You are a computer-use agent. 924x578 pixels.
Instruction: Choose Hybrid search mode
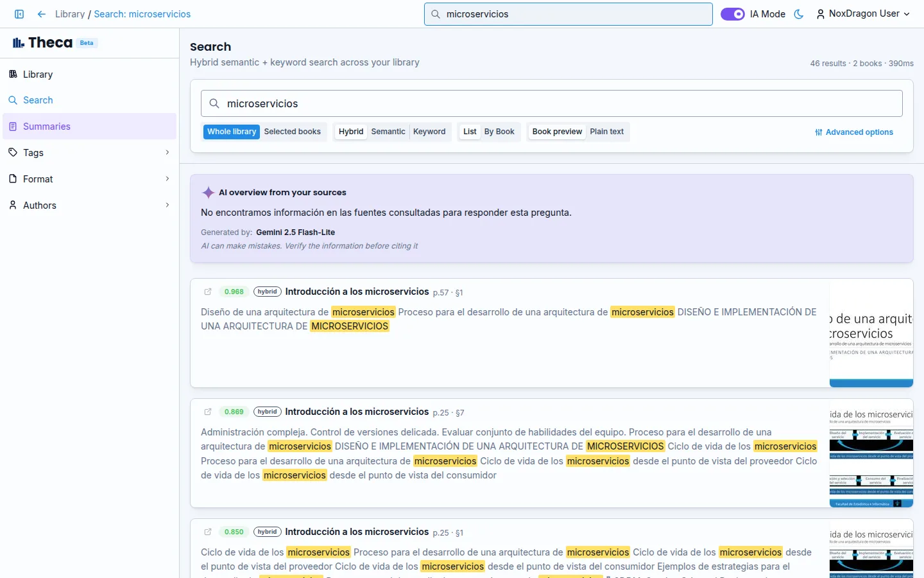pos(351,132)
